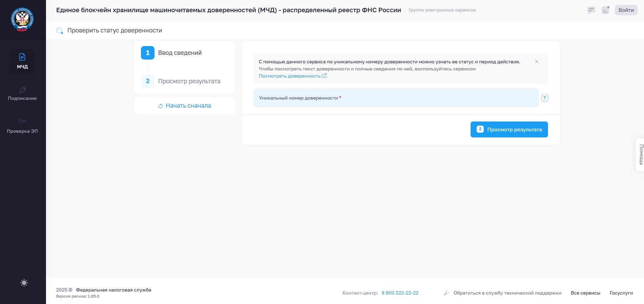Click the search magnifier icon by page title
Screen dimensions: 644x304
60,31
